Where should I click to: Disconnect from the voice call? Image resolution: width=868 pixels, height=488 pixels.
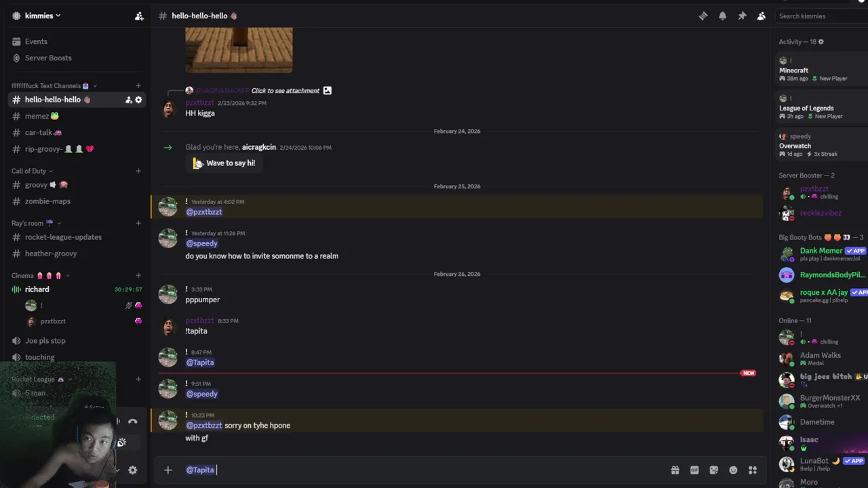(x=133, y=422)
